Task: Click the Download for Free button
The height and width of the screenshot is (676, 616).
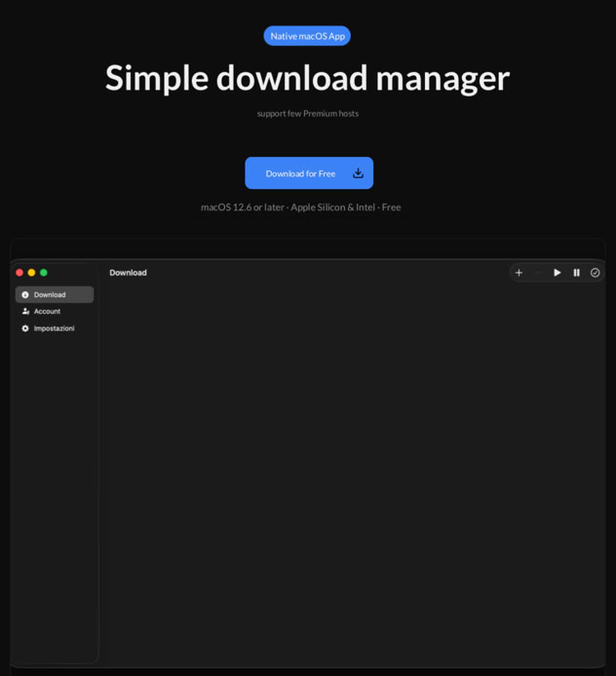Action: click(309, 172)
